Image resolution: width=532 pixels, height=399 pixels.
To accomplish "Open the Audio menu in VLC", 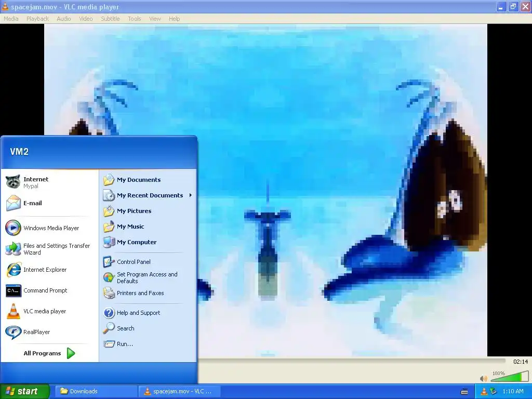I will point(64,19).
